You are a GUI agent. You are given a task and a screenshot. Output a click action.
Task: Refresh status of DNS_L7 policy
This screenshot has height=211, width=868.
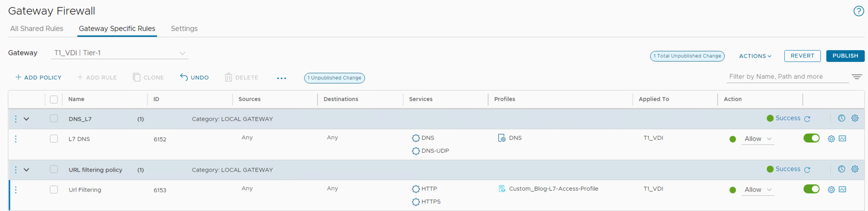pos(807,119)
